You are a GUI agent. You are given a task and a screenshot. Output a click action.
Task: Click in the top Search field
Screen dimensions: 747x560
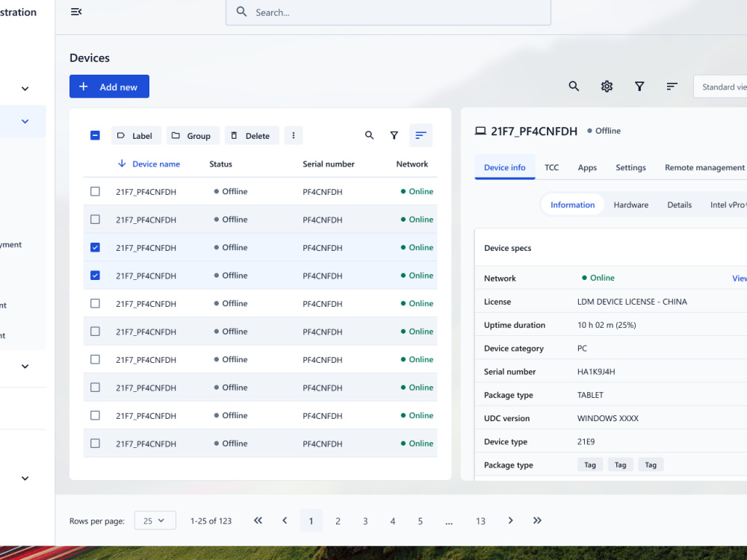click(x=388, y=13)
